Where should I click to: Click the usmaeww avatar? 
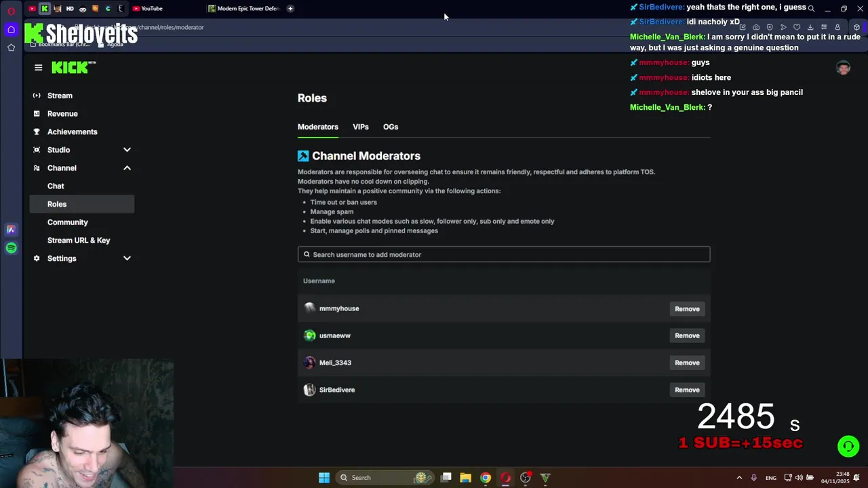pos(310,335)
